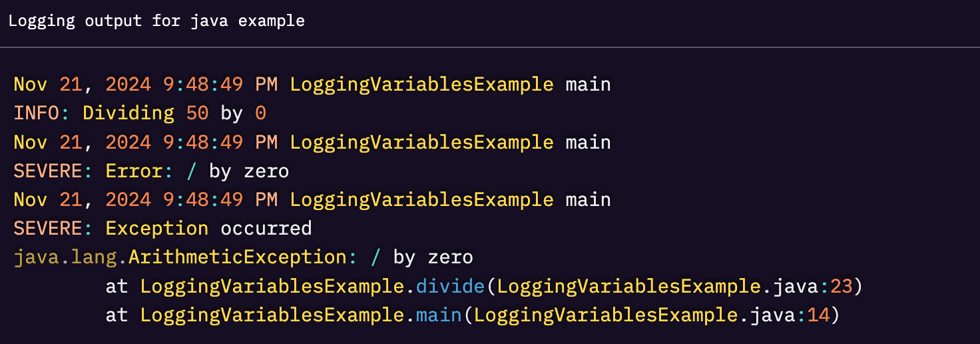Click the "Logging output for java example" title
980x344 pixels.
click(x=156, y=21)
